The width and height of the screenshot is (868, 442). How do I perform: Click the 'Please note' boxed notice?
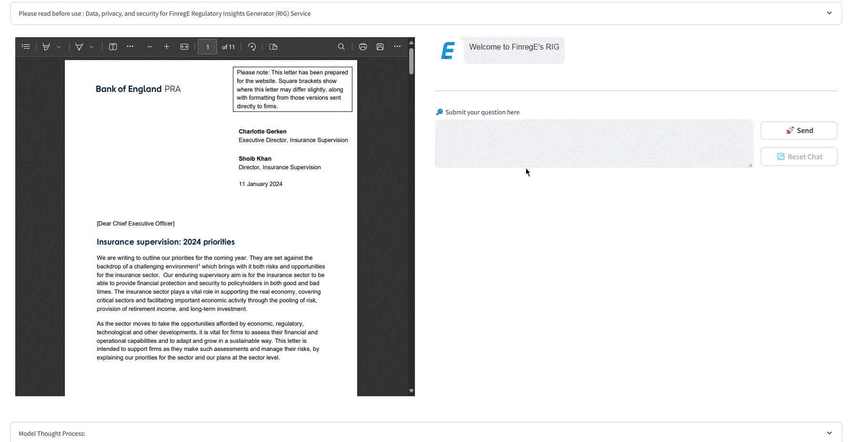292,89
